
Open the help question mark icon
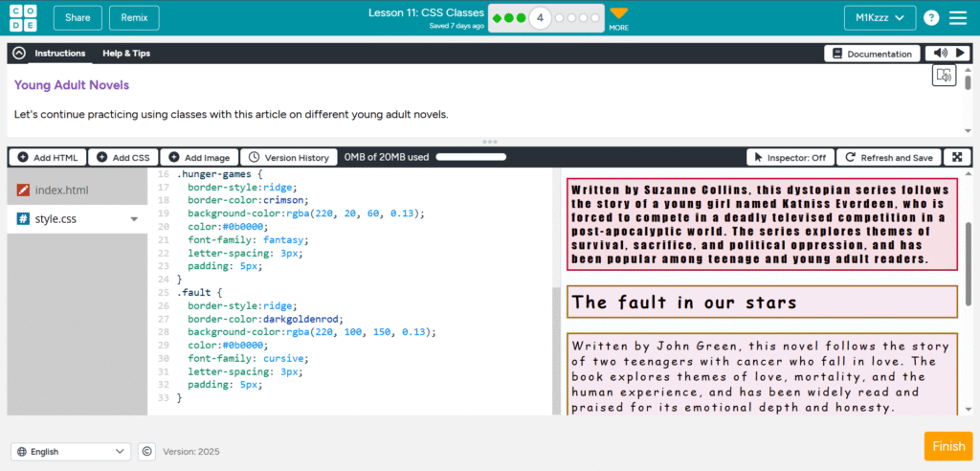coord(931,18)
